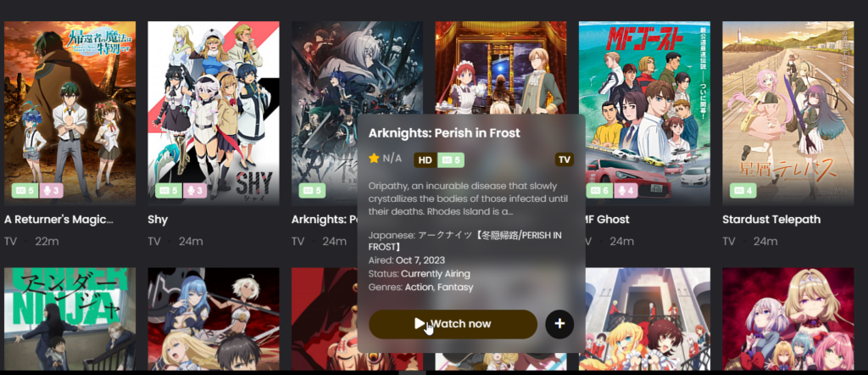Click the Arknights: Perish in Frost popup title

444,133
